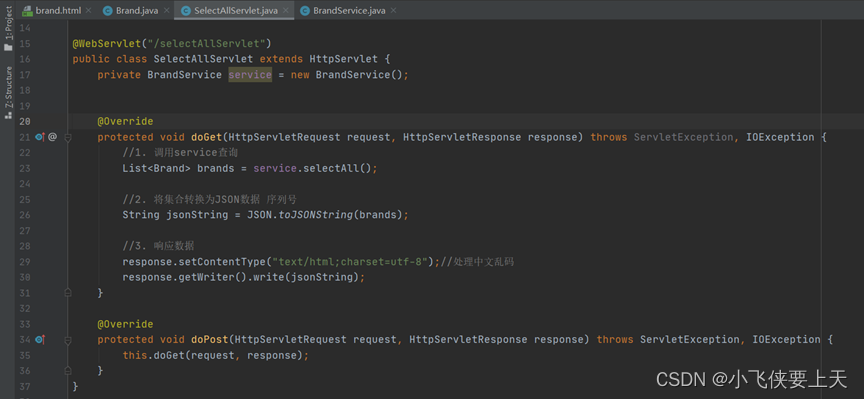The height and width of the screenshot is (399, 864).
Task: Click line number 26 in the gutter
Action: [x=25, y=215]
